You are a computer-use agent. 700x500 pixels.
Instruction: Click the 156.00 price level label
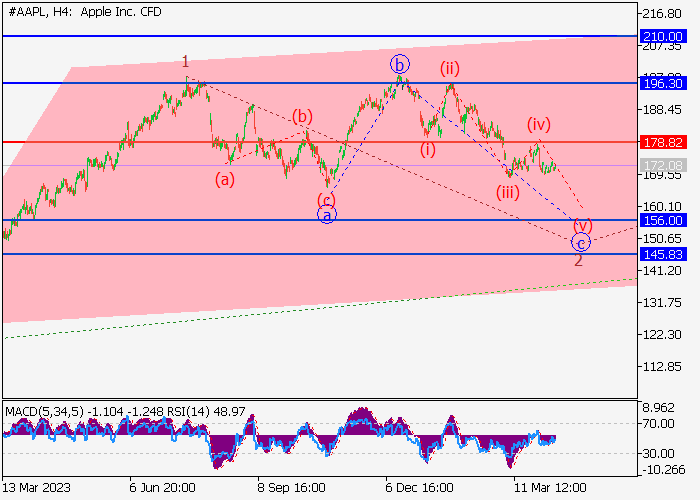click(x=663, y=220)
